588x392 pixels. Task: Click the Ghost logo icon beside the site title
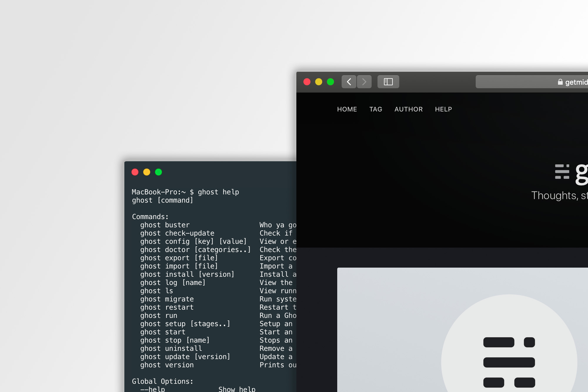pyautogui.click(x=562, y=172)
